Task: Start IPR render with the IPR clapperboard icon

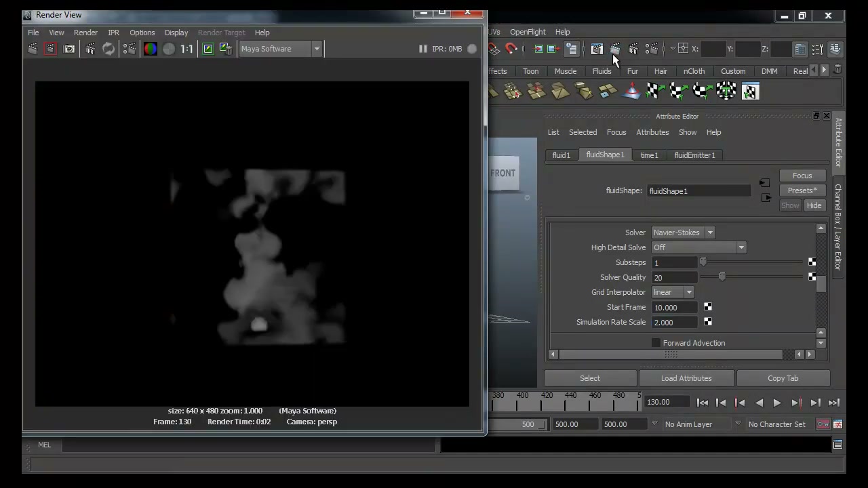Action: (x=90, y=49)
